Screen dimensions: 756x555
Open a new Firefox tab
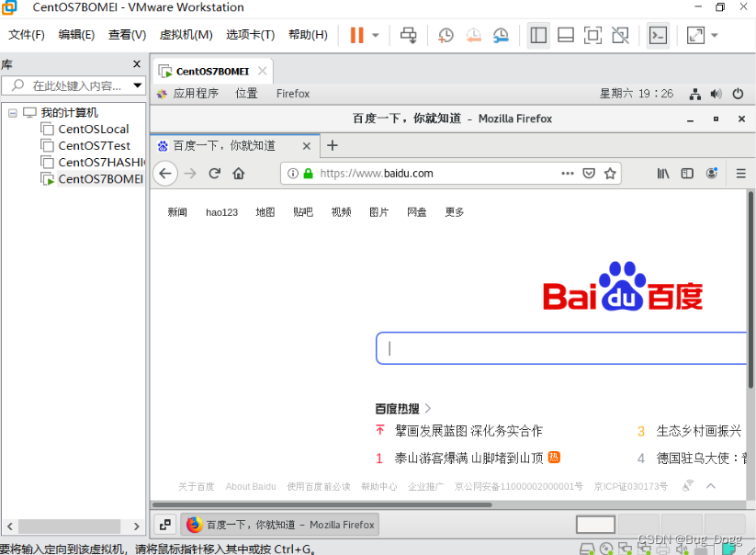(x=333, y=145)
